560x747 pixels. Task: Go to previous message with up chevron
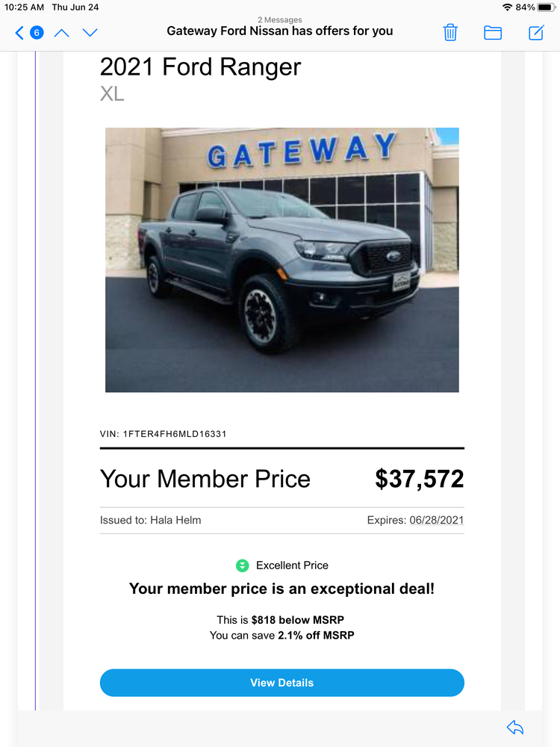tap(61, 33)
